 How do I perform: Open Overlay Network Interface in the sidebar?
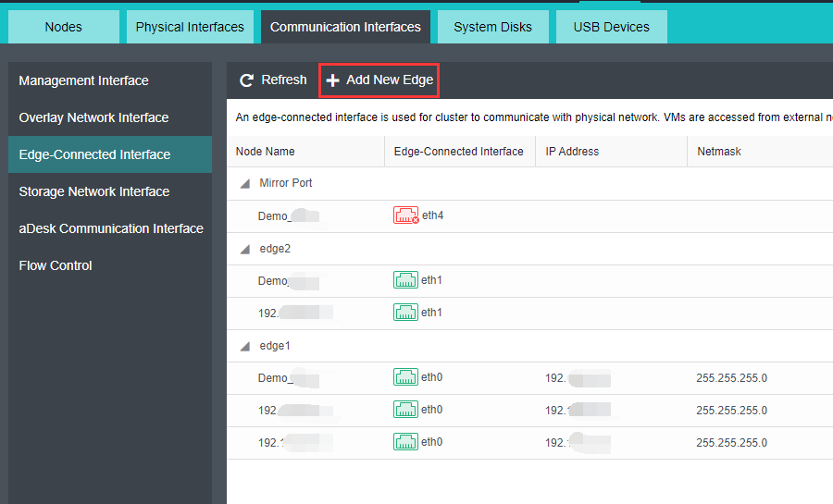pyautogui.click(x=93, y=117)
